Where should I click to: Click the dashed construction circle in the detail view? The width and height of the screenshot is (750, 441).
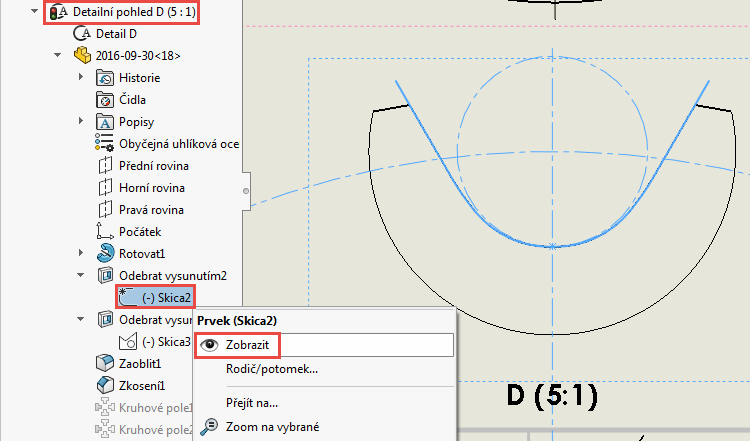pyautogui.click(x=457, y=152)
